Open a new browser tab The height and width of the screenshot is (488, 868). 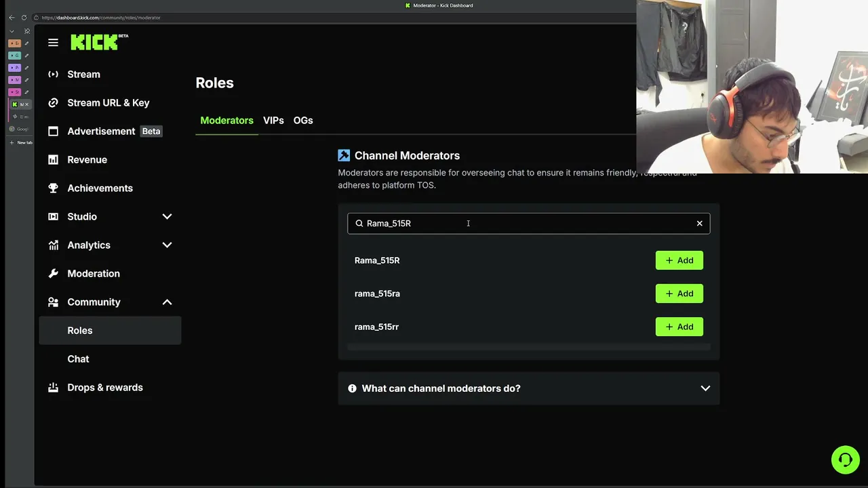20,142
